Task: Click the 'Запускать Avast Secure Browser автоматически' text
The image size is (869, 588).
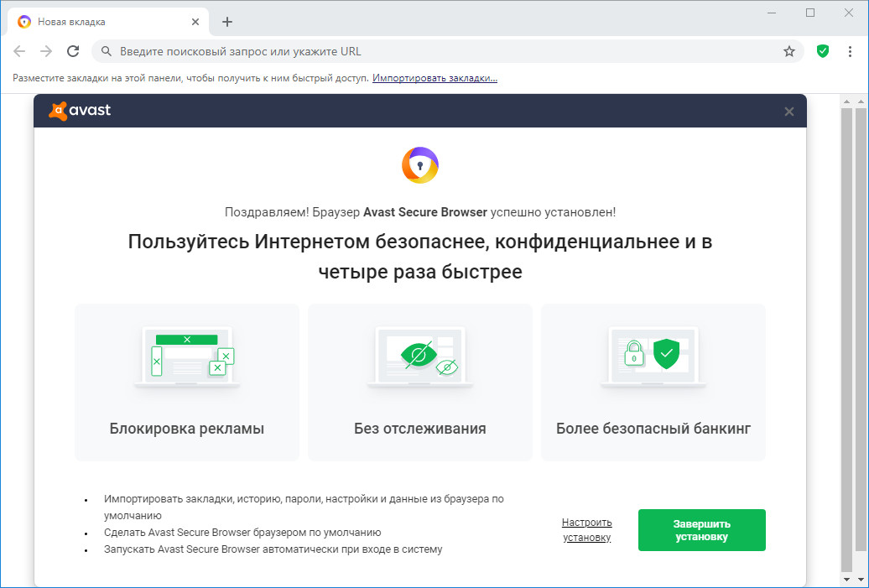Action: tap(273, 549)
